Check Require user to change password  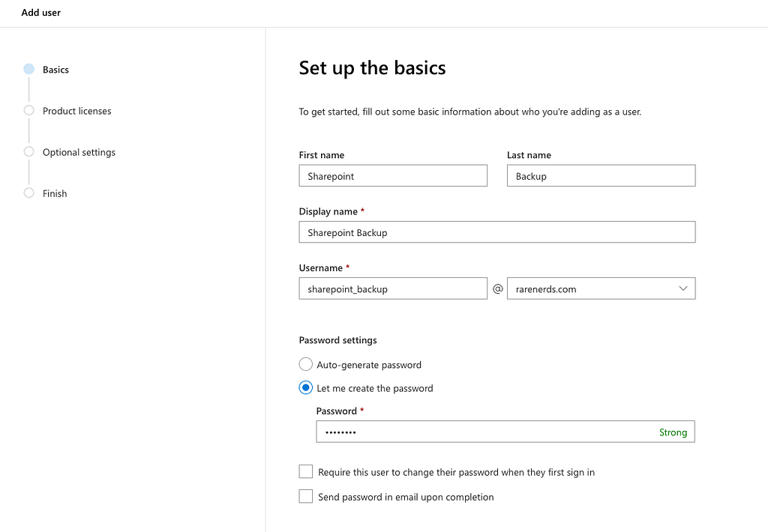coord(306,471)
